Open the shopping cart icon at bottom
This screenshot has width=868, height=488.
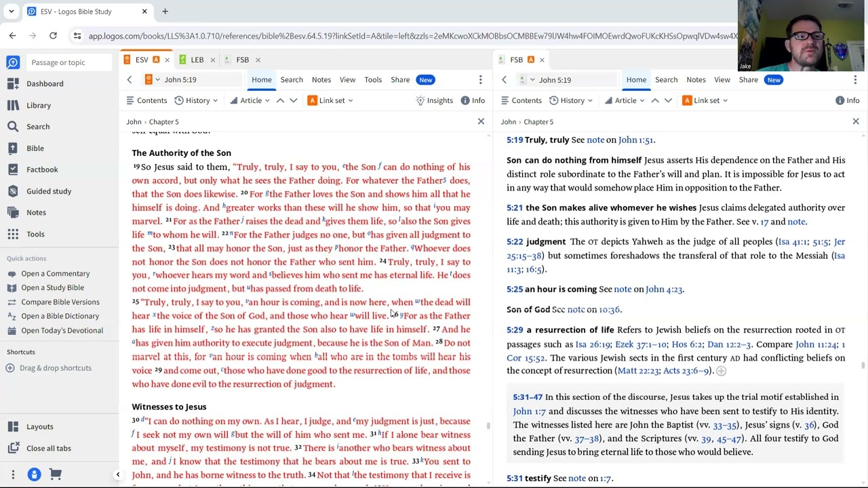point(56,474)
